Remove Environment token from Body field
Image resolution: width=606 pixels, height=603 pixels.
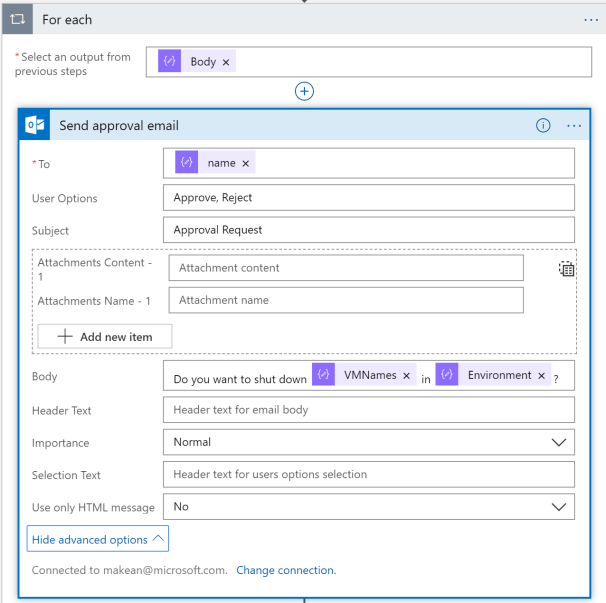coord(542,376)
